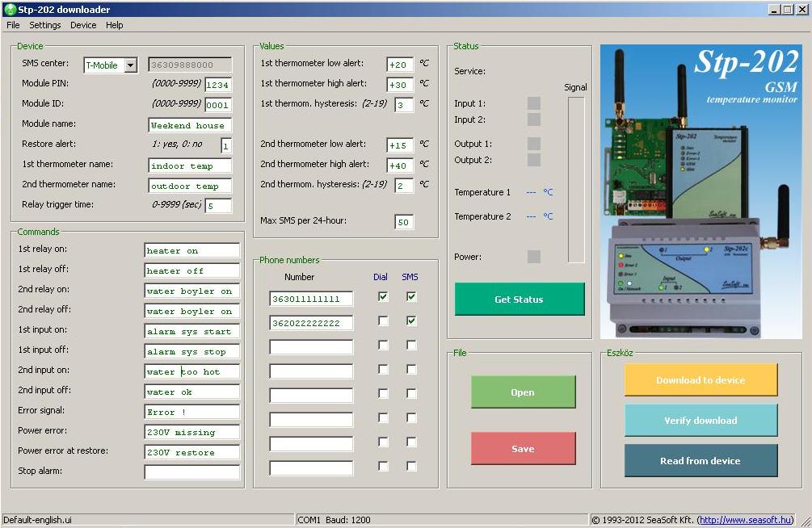The width and height of the screenshot is (812, 528).
Task: Click the Input 2 status indicator
Action: [534, 119]
